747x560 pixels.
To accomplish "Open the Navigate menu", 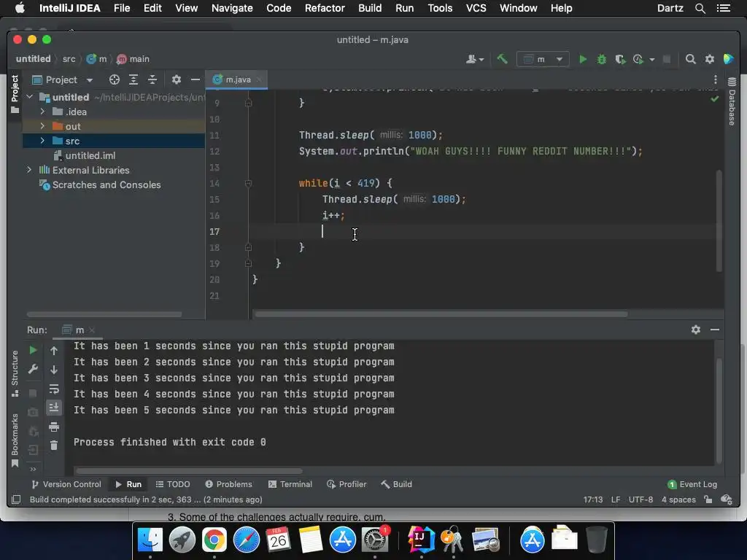I will click(232, 8).
